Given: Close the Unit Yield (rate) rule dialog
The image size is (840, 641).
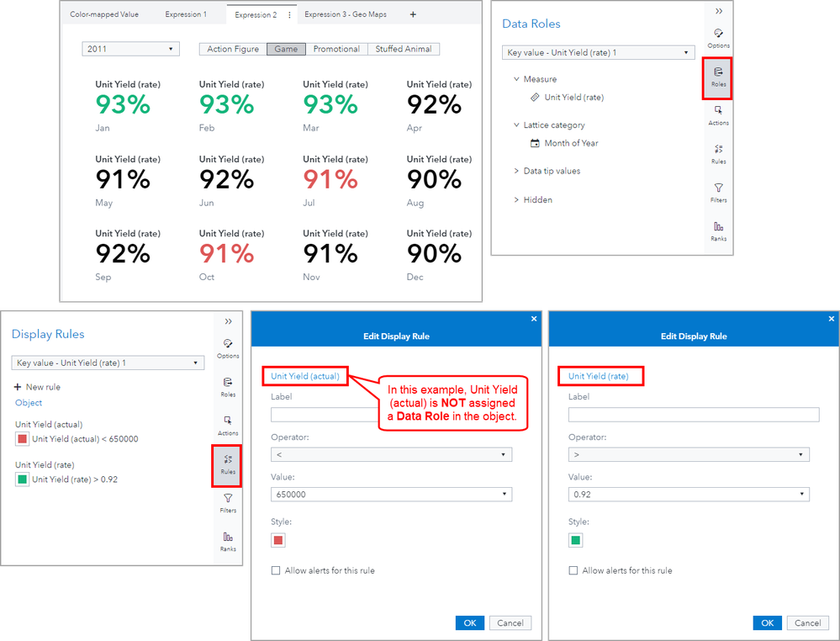Looking at the screenshot, I should [831, 319].
